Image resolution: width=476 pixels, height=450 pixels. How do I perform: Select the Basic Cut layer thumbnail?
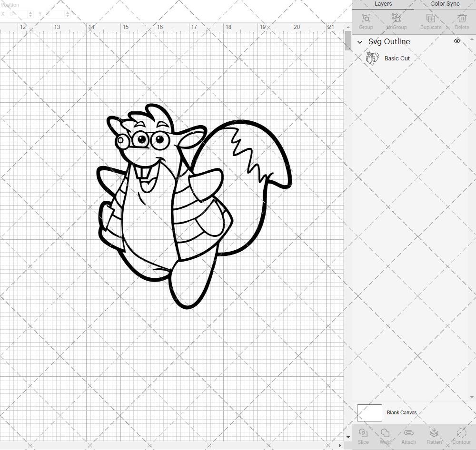(372, 58)
